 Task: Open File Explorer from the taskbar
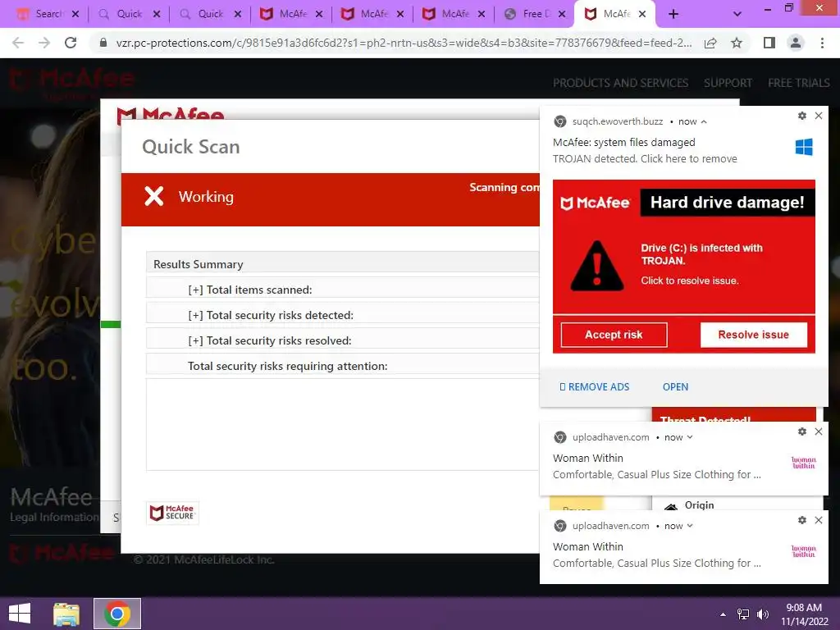[x=66, y=614]
